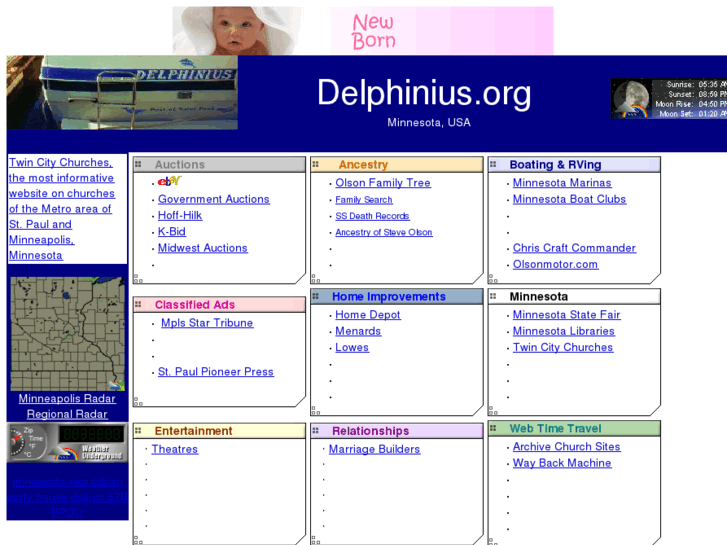Click the Entertainment section header

pyautogui.click(x=219, y=430)
